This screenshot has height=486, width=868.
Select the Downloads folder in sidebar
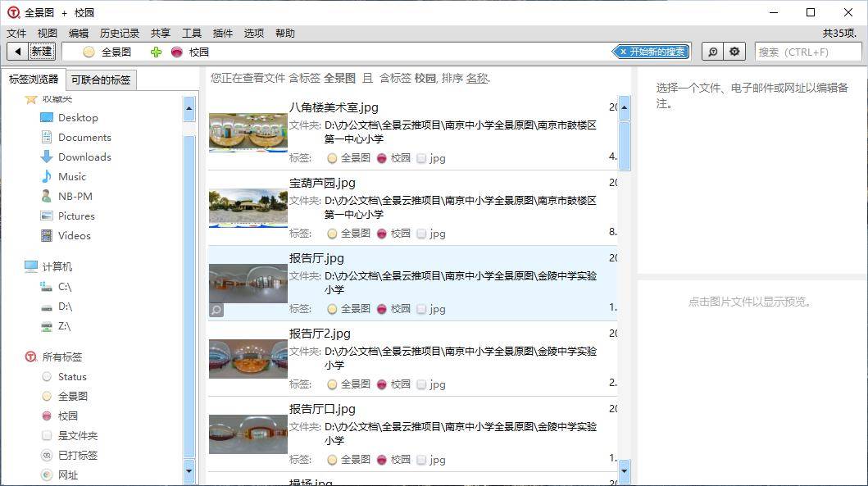(84, 157)
